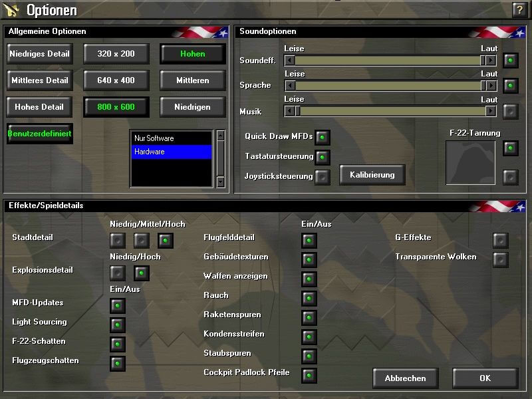Select Nur Software in renderer list
The height and width of the screenshot is (399, 532).
(x=172, y=138)
